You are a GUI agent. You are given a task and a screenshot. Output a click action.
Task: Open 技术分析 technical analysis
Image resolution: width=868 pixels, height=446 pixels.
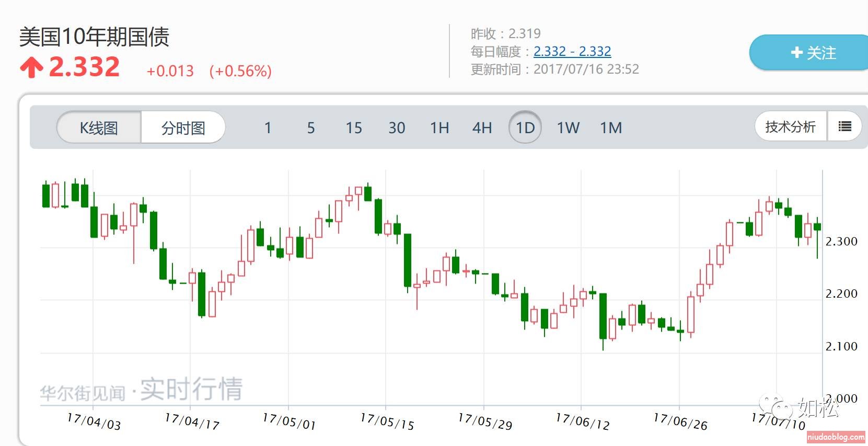coord(790,126)
